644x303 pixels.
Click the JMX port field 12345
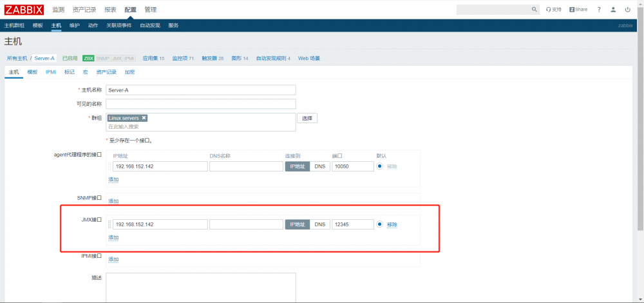pos(353,224)
